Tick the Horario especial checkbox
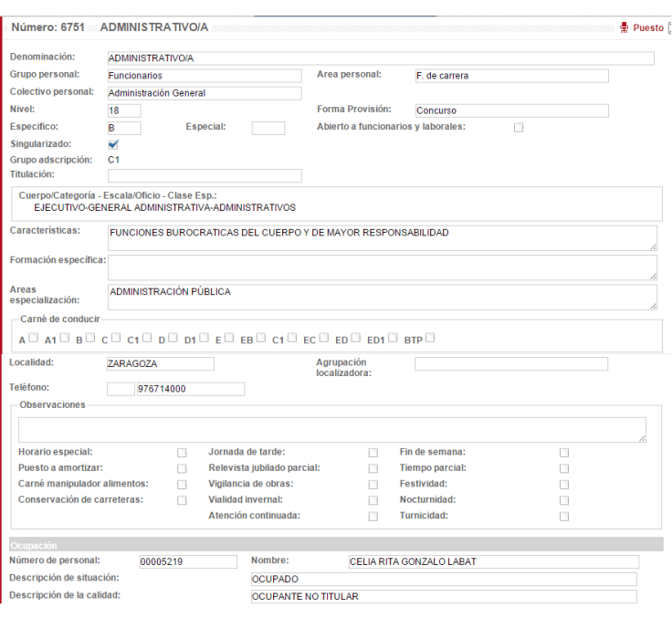672x618 pixels. [x=182, y=453]
